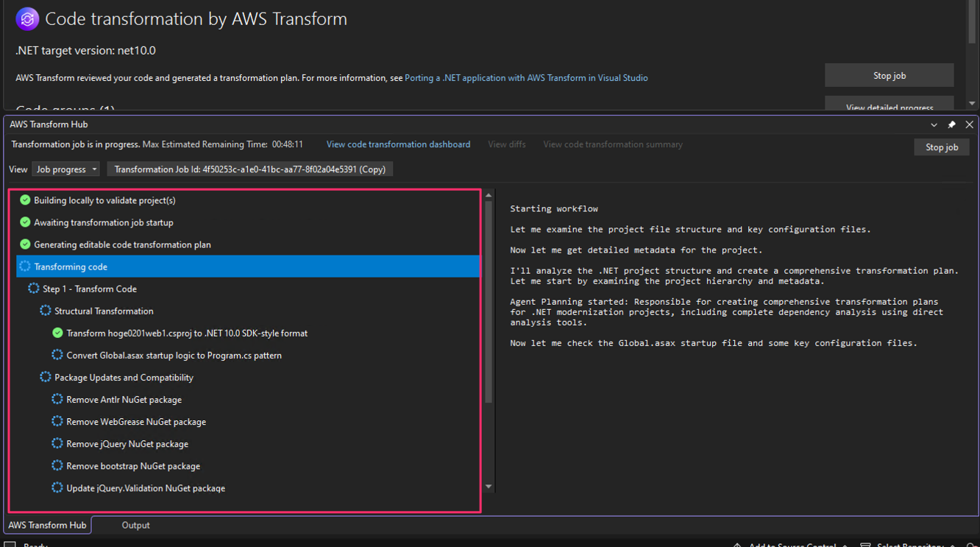
Task: Click spinner icon next to Structural Transformation
Action: (46, 311)
